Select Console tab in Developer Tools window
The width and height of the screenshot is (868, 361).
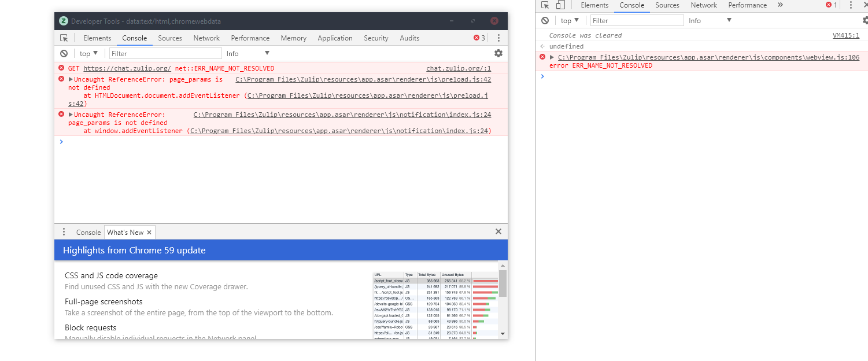click(x=135, y=38)
